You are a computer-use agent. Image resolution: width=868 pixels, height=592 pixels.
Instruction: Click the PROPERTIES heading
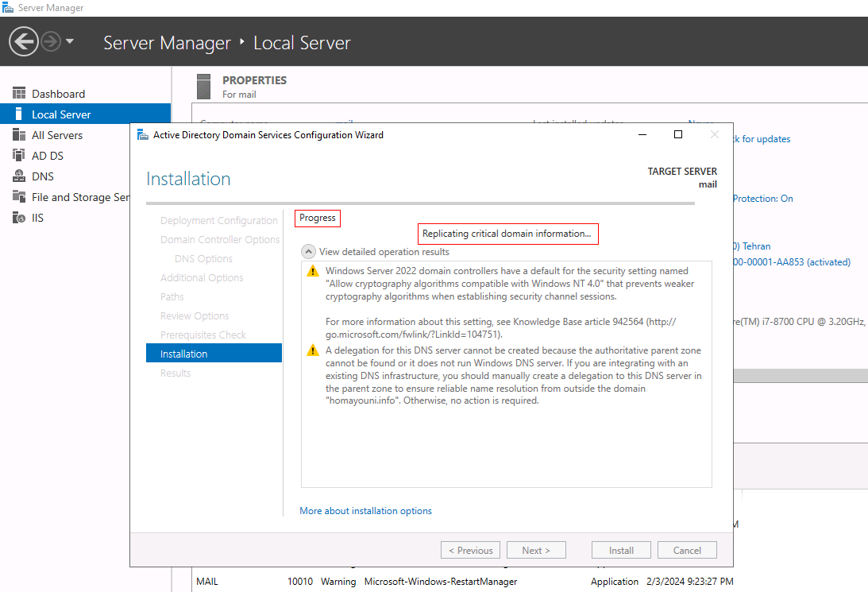(x=255, y=80)
